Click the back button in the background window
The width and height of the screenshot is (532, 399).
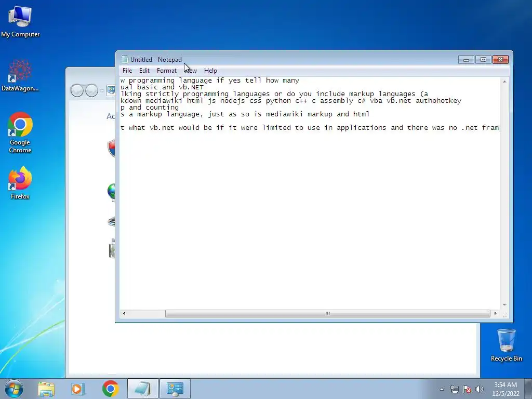[x=77, y=90]
